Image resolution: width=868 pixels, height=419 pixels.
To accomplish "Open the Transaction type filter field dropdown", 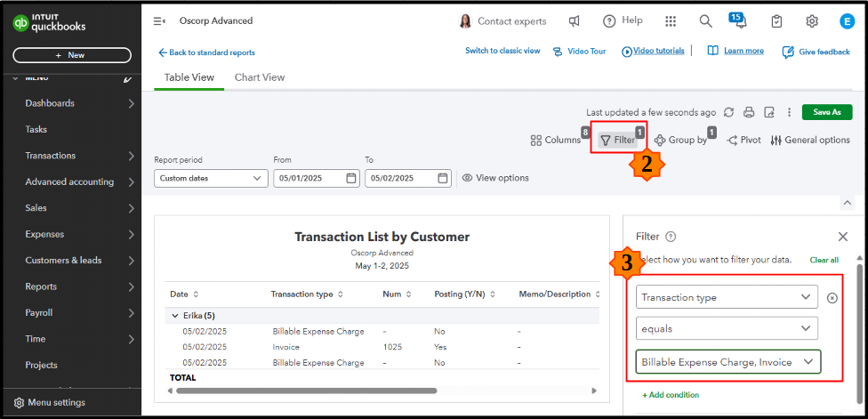I will click(x=727, y=297).
